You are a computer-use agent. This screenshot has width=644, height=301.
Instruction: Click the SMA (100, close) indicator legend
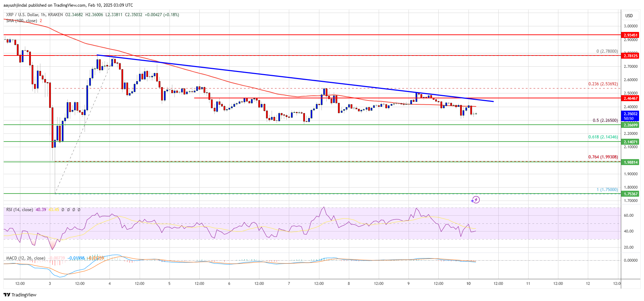pos(21,21)
